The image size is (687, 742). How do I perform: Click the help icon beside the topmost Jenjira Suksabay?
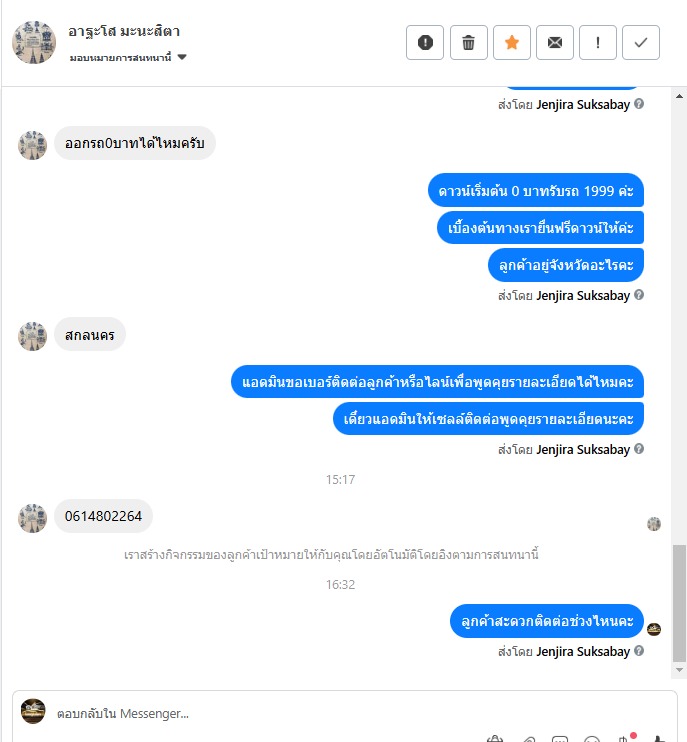tap(639, 104)
